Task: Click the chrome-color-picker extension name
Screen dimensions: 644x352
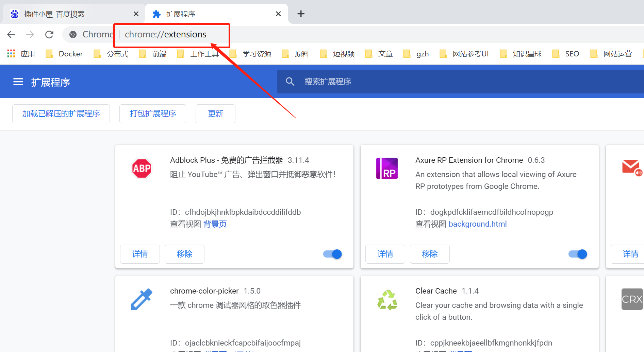Action: [204, 291]
